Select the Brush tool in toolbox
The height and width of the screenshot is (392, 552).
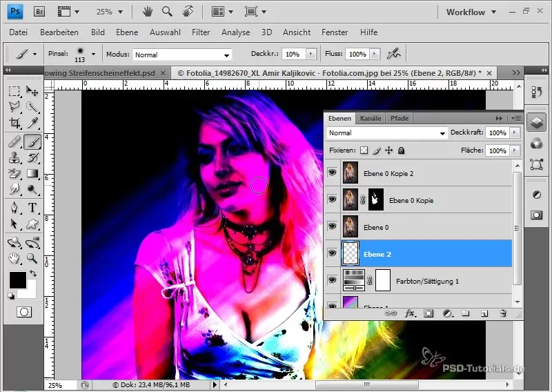[x=32, y=142]
